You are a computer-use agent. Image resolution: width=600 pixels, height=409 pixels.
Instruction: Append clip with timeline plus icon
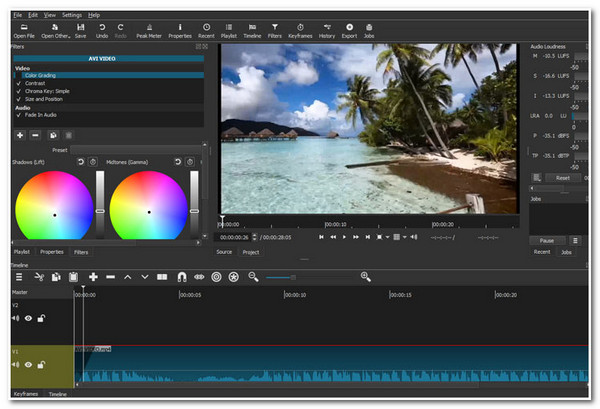click(x=93, y=277)
